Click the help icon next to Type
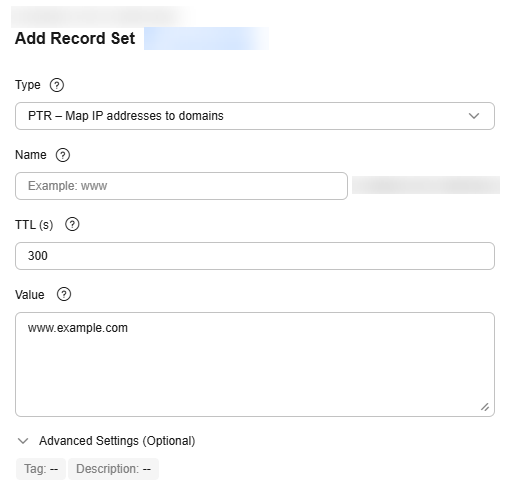This screenshot has width=512, height=489. (x=57, y=85)
